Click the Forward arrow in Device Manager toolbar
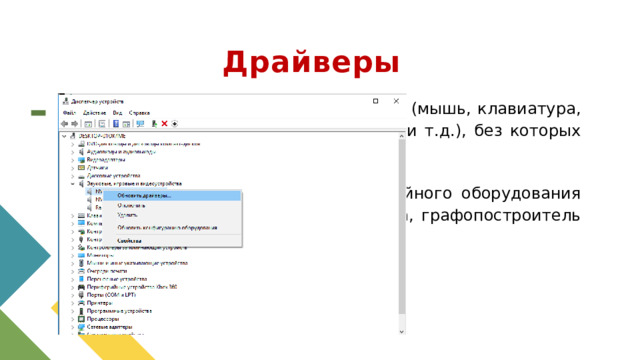Viewport: 640px width, 360px height. pyautogui.click(x=75, y=124)
